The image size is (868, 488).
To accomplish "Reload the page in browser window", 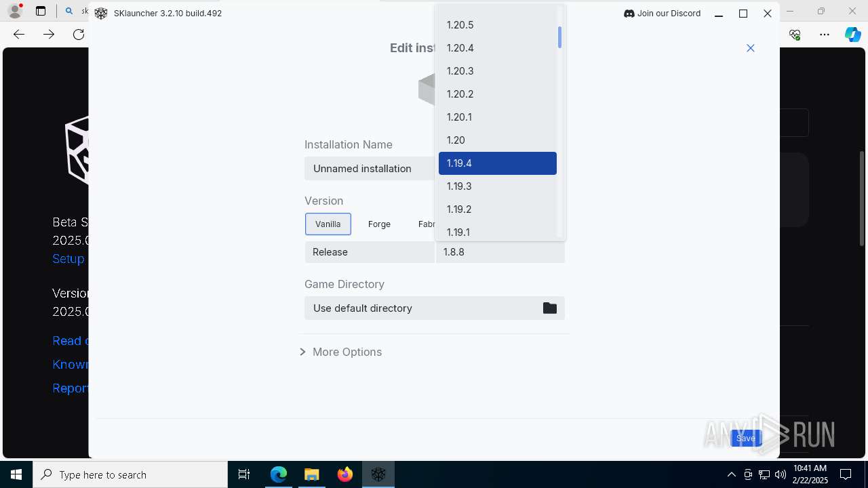I will pos(79,35).
